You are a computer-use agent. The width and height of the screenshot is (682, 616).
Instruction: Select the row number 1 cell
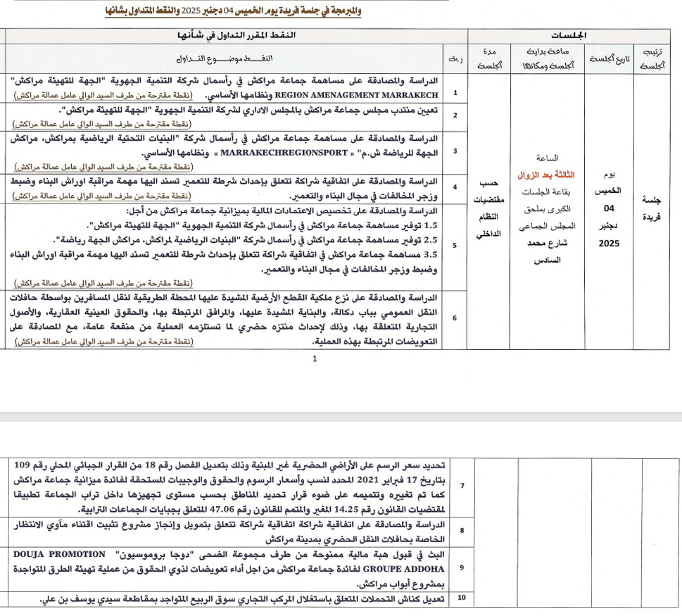click(456, 93)
